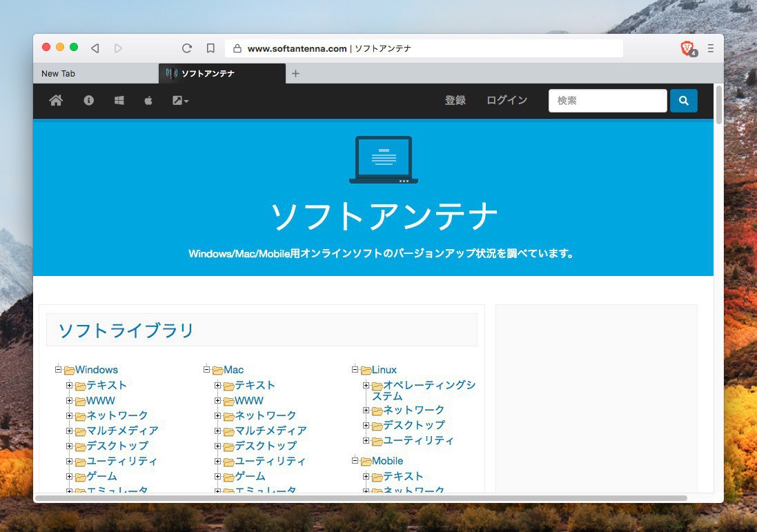The height and width of the screenshot is (532, 757).
Task: Focus the 検索 search input field
Action: [608, 101]
